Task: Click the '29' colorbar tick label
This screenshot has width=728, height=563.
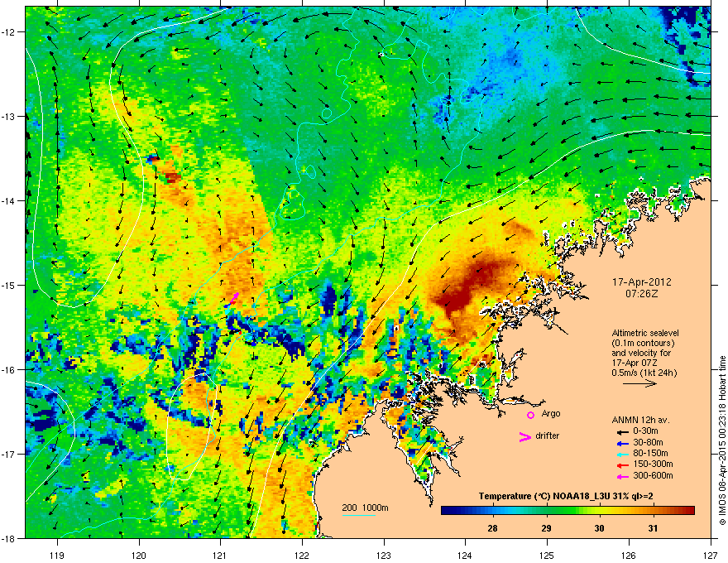Action: pos(547,528)
